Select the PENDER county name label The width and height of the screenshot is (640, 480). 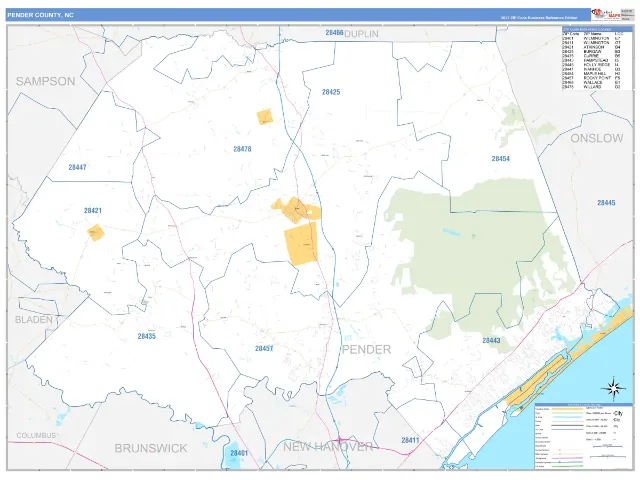click(367, 349)
